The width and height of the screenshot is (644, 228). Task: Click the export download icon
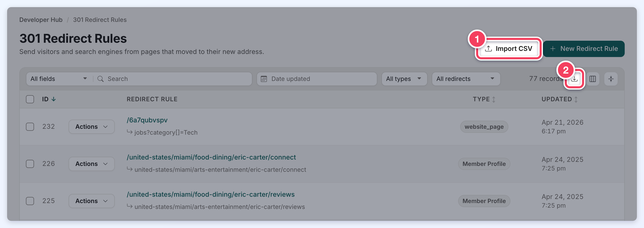tap(574, 79)
